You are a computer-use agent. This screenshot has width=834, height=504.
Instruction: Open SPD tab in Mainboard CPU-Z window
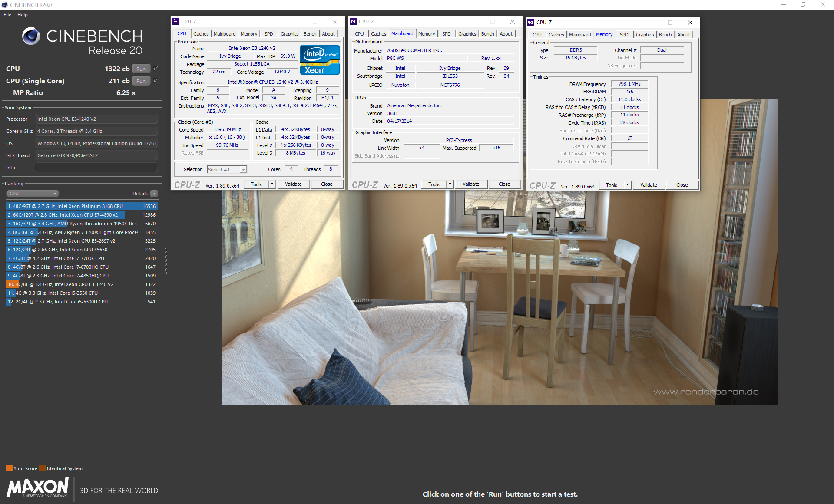point(446,34)
